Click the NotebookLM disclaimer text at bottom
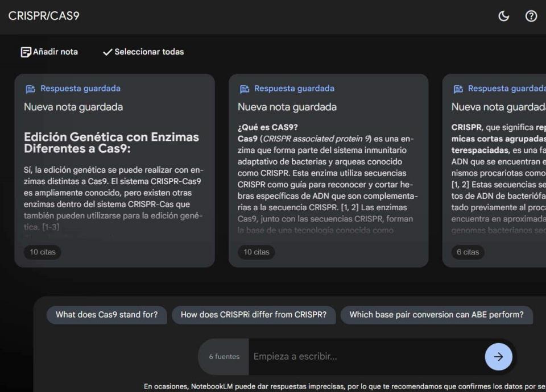The width and height of the screenshot is (546, 392). (x=345, y=386)
